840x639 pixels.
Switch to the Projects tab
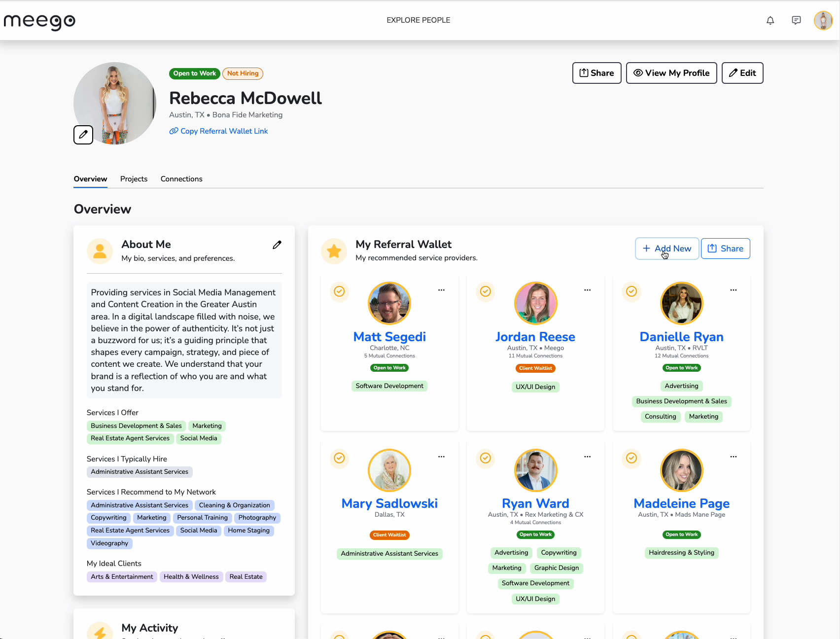[134, 179]
